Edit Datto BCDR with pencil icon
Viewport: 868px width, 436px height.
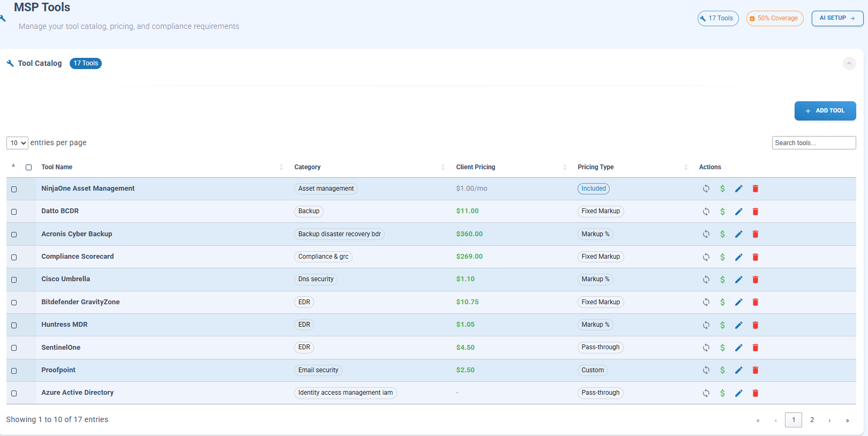[739, 212]
